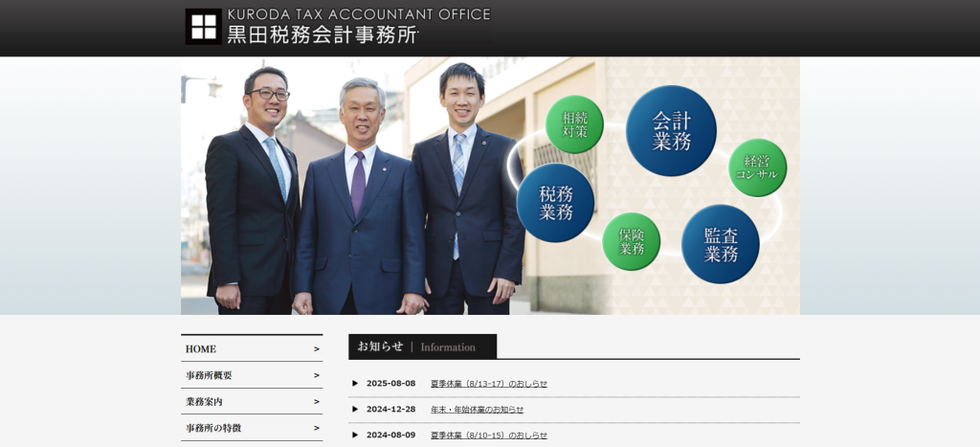Open the HOME sidebar menu item
The image size is (980, 447).
pyautogui.click(x=201, y=349)
